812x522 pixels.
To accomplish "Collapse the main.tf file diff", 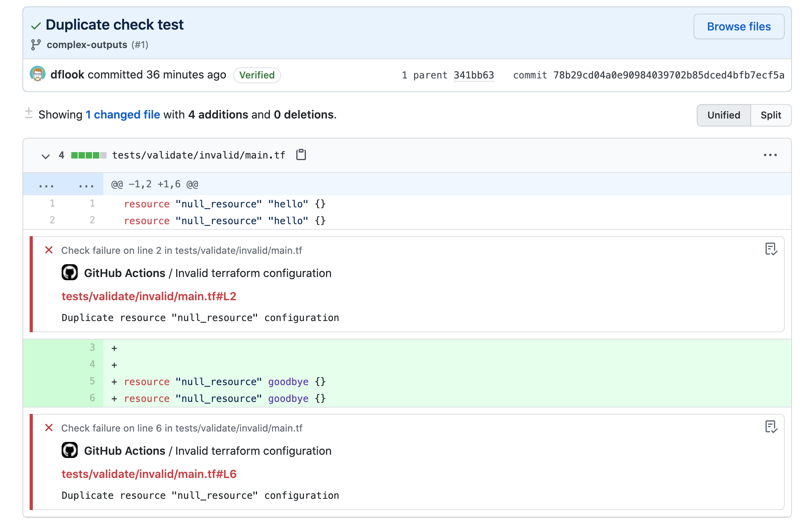I will click(46, 156).
